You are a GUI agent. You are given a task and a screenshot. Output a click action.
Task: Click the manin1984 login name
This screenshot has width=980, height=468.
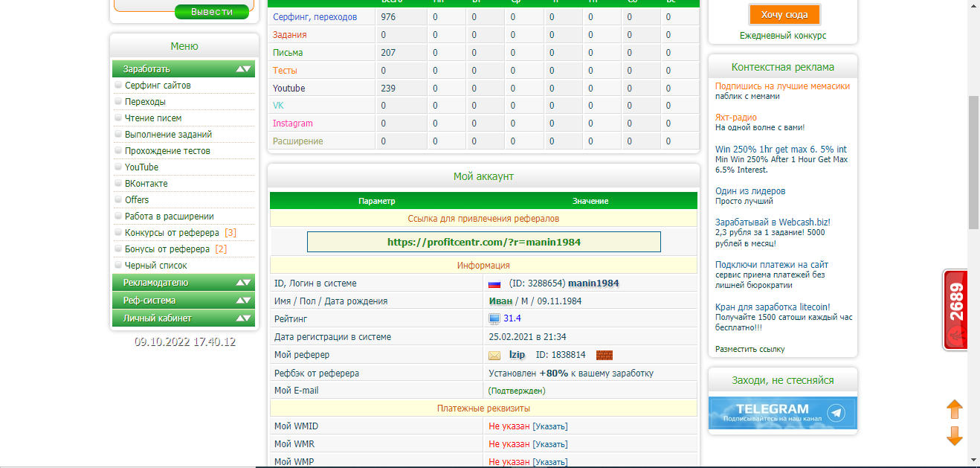(593, 283)
